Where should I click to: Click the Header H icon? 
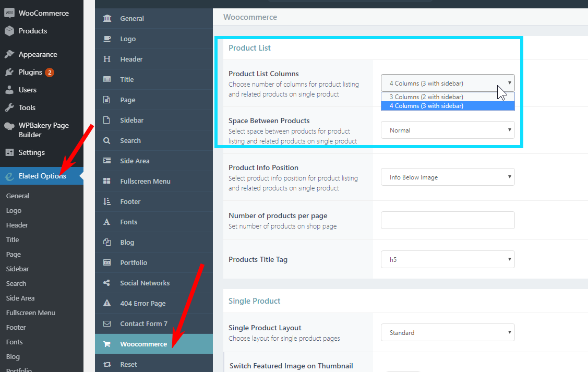coord(107,59)
